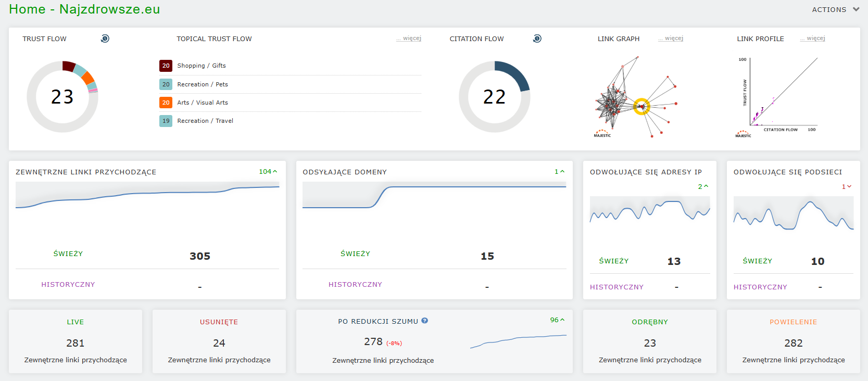The image size is (868, 381).
Task: Open więcej link beside Link Graph
Action: pyautogui.click(x=671, y=39)
